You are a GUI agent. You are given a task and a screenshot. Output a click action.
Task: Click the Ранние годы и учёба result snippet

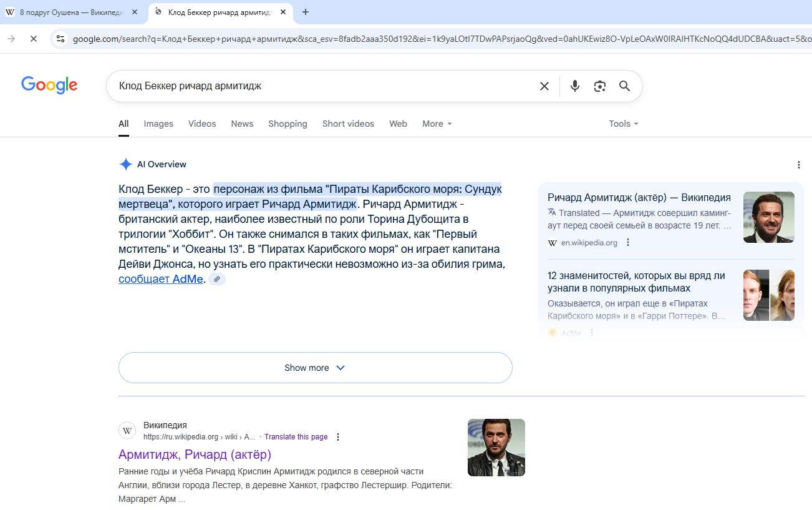pos(285,485)
